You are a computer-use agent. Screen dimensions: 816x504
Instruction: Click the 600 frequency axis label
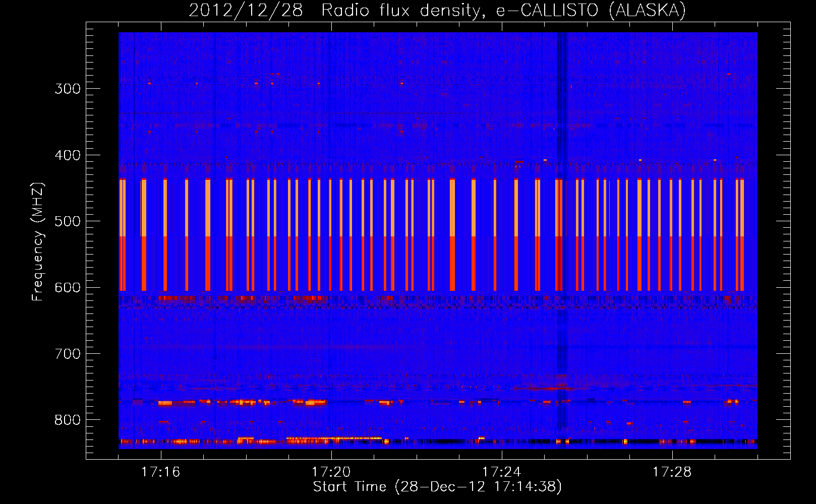pos(68,288)
